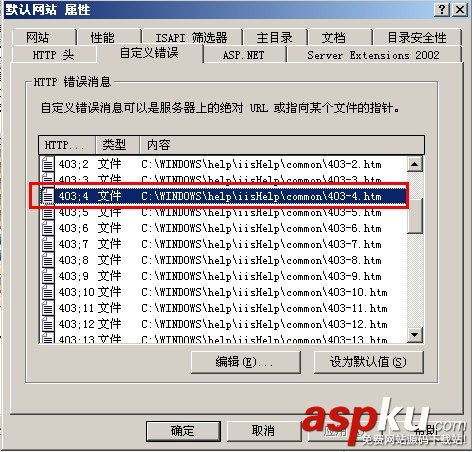Select the 403;8 error entry
Image resolution: width=472 pixels, height=452 pixels.
(x=223, y=260)
